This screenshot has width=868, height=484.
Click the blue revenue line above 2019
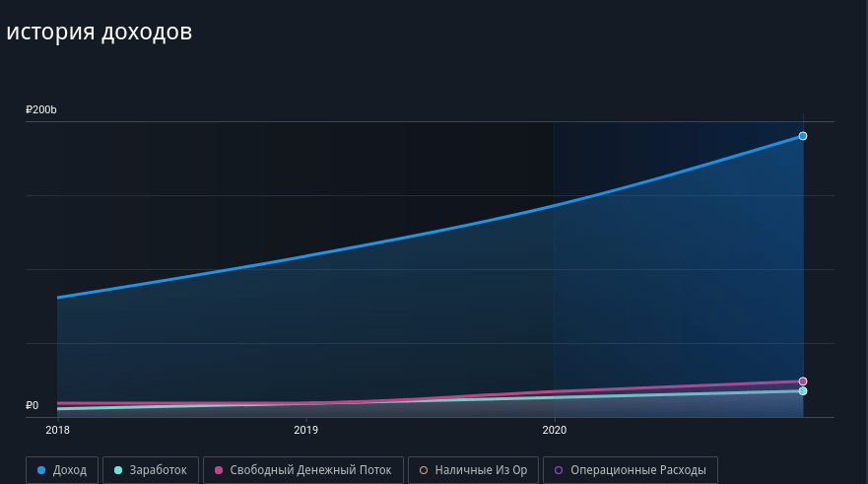[305, 256]
